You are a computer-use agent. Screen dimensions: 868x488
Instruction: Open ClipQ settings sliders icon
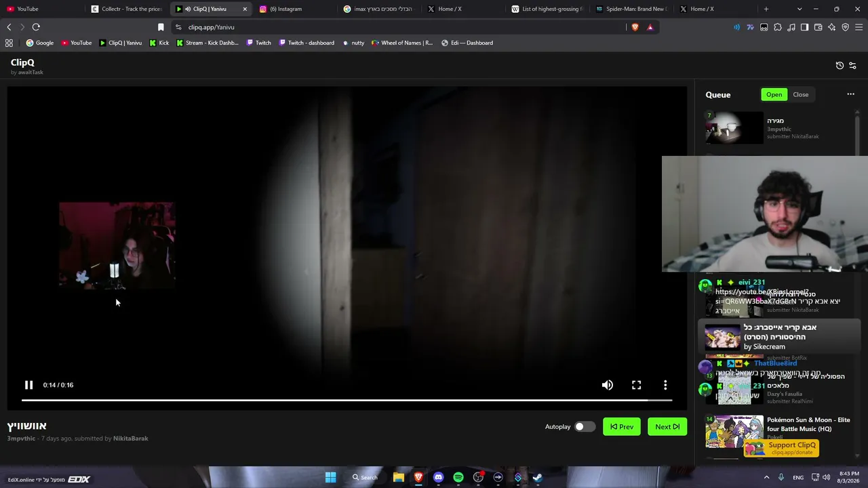point(852,66)
